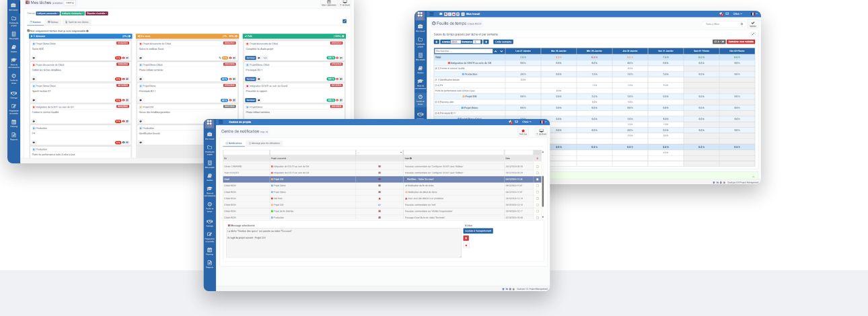Screen dimensions: 868x316
Task: Click fullscreen expand icon in Mes tâches window
Action: (x=345, y=22)
